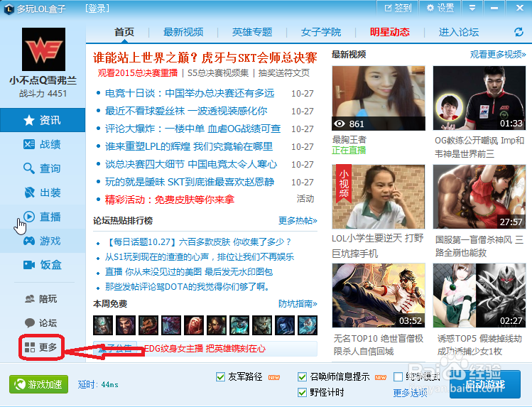The image size is (532, 407).
Task: Click the [登录] login link
Action: tap(97, 9)
